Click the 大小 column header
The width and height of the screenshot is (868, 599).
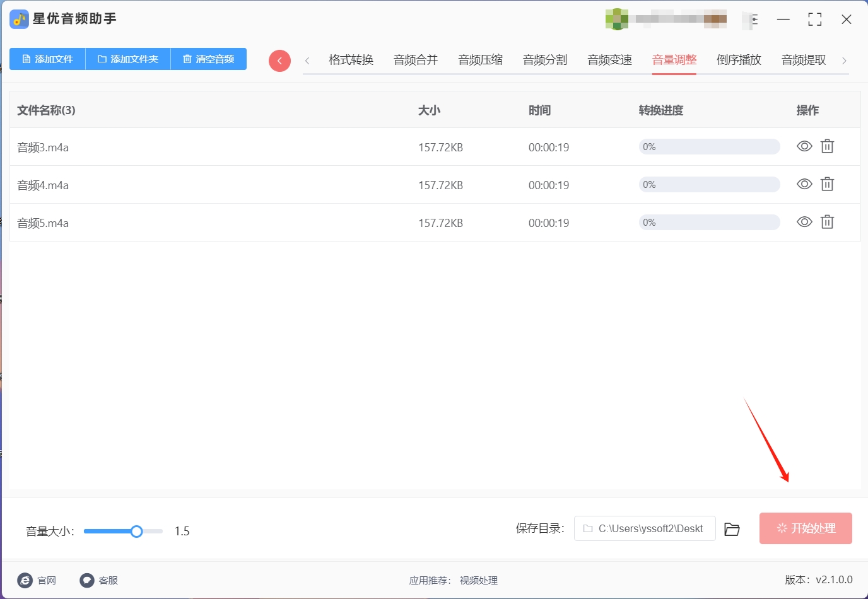429,110
